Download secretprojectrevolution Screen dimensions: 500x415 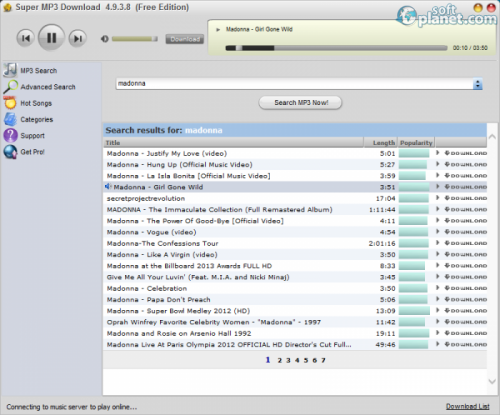(x=466, y=198)
